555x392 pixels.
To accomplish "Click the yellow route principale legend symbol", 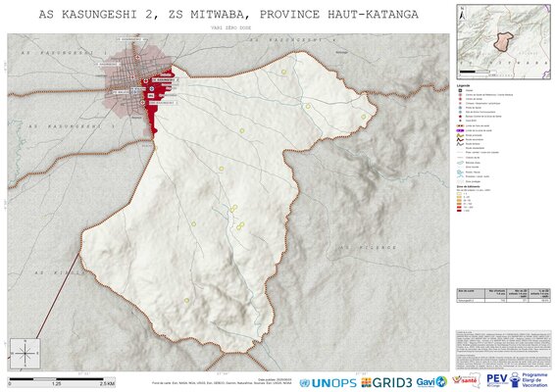I will (460, 135).
